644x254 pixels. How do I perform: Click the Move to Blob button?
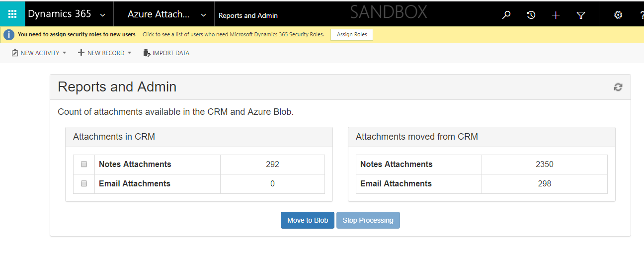click(x=307, y=220)
